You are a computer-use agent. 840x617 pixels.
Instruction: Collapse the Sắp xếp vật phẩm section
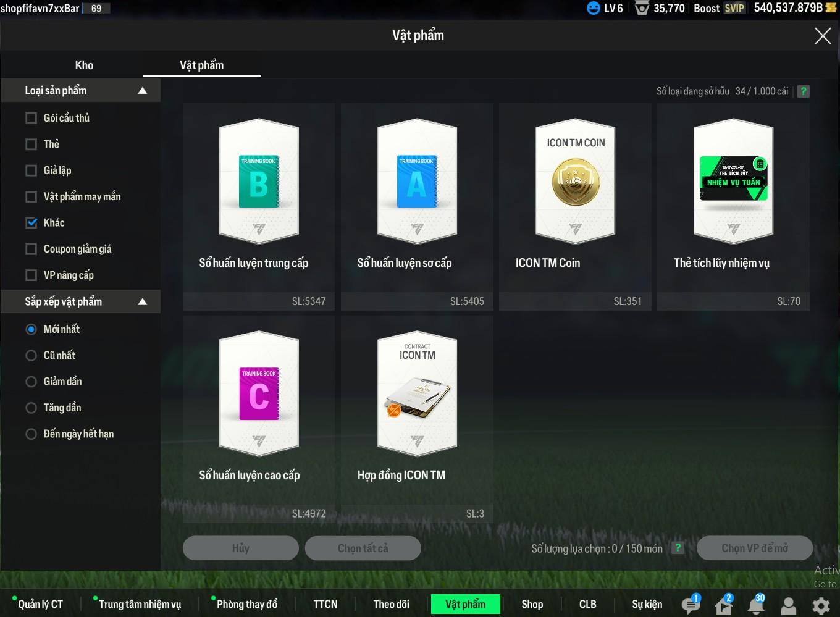pyautogui.click(x=142, y=302)
